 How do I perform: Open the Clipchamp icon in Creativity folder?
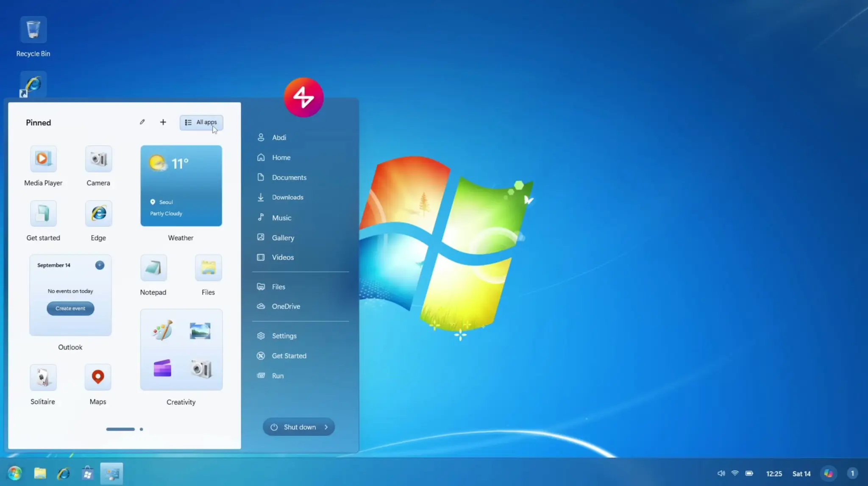tap(163, 369)
